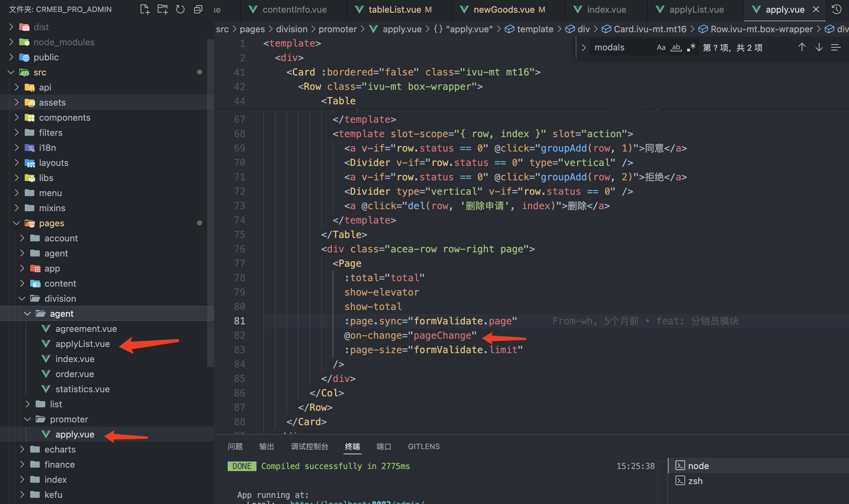Viewport: 849px width, 504px height.
Task: Click the New File icon in explorer header
Action: (145, 9)
